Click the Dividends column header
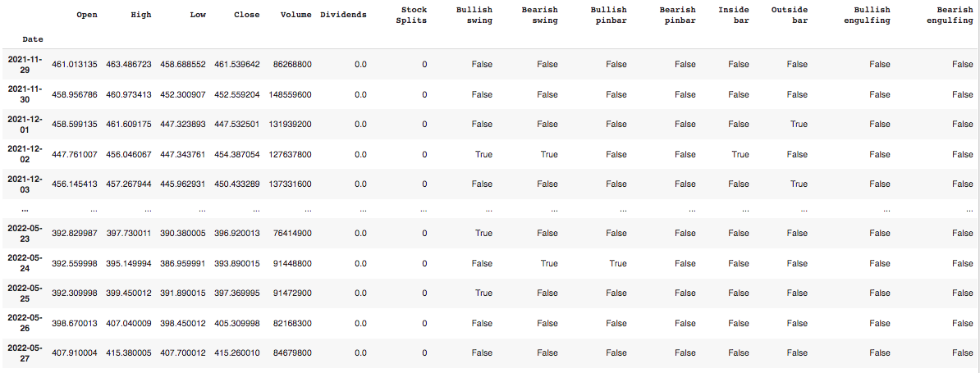 [343, 15]
